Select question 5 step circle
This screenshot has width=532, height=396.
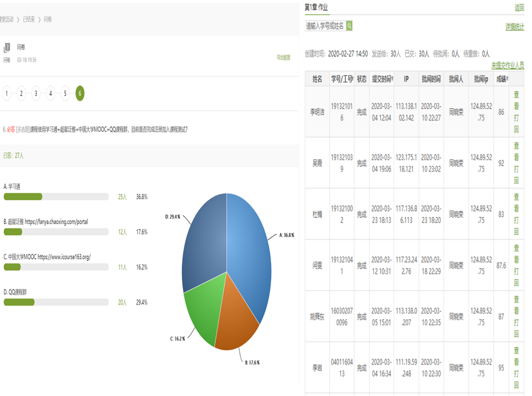[65, 94]
